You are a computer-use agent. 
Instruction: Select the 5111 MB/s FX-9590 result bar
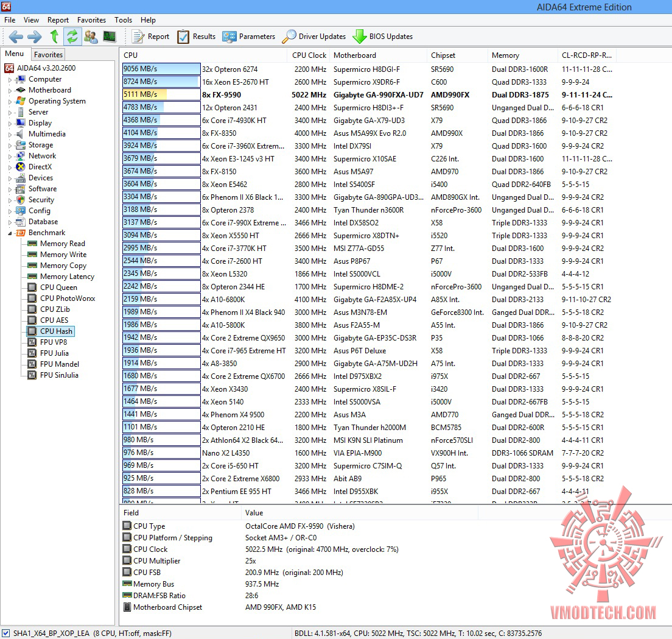pos(161,95)
